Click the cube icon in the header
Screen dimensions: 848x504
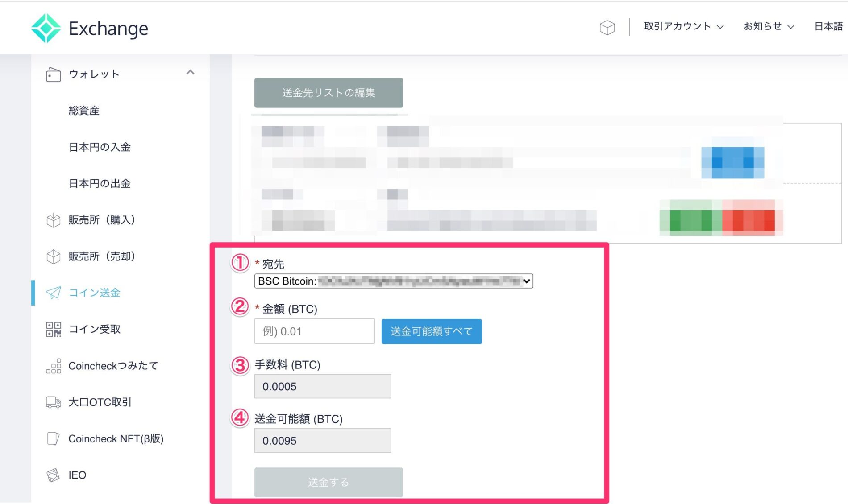tap(607, 27)
